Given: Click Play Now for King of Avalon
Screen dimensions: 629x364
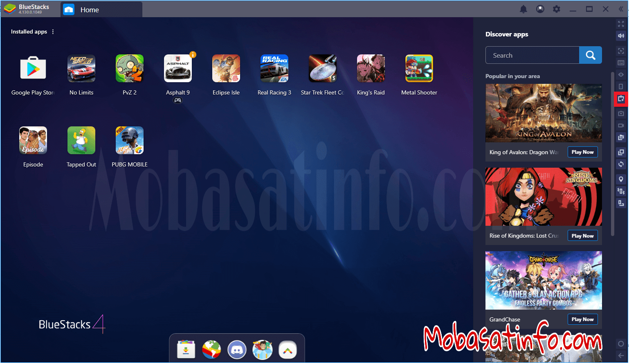Looking at the screenshot, I should [x=583, y=152].
